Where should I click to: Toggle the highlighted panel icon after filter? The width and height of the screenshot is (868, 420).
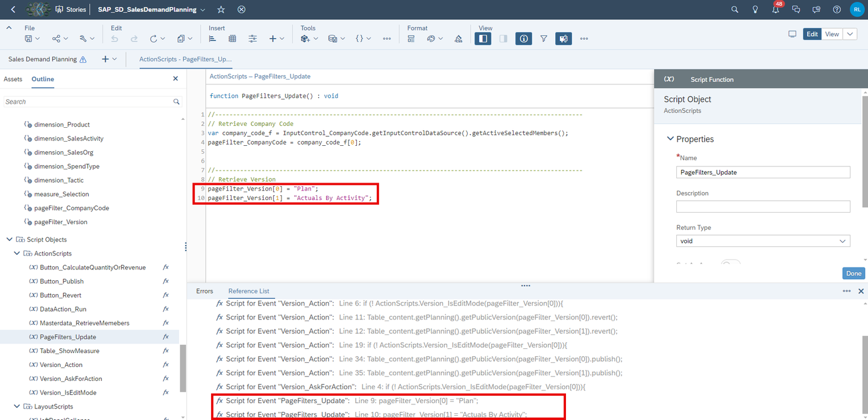click(x=564, y=39)
